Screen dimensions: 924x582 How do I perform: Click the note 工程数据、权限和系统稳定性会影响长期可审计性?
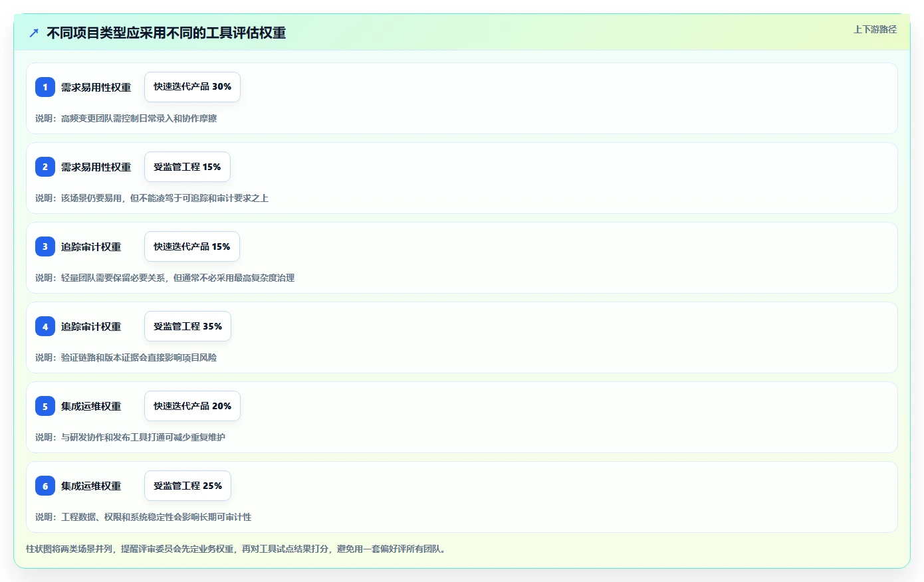(144, 517)
